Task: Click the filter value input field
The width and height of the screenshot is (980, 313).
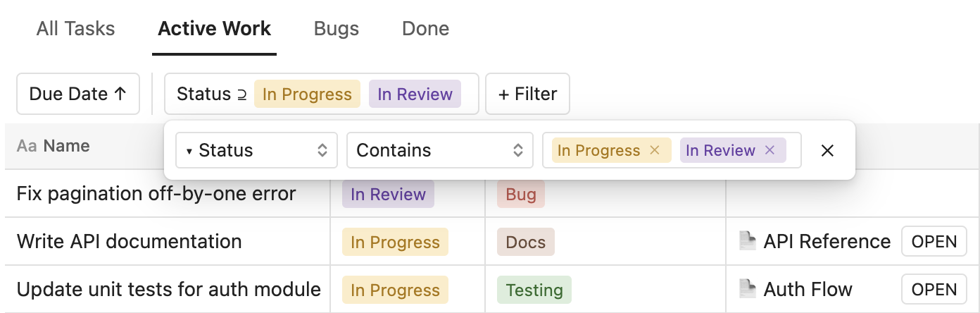Action: pos(793,150)
